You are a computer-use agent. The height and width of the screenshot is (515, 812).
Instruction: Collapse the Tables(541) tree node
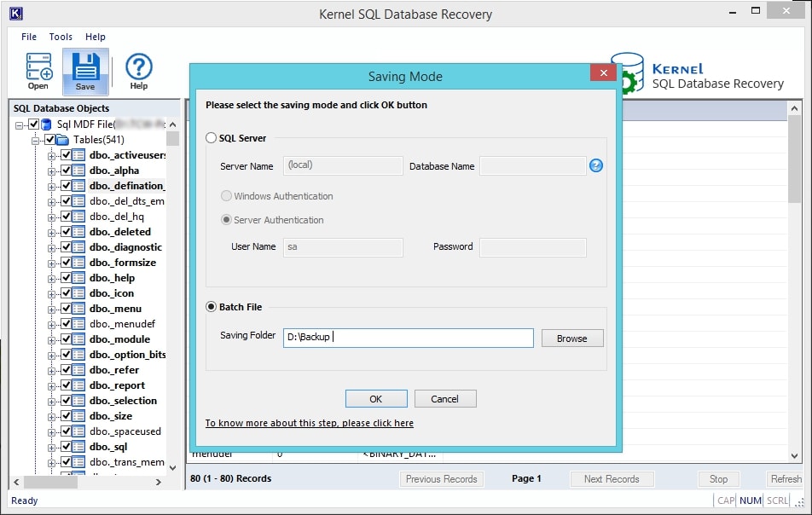37,140
